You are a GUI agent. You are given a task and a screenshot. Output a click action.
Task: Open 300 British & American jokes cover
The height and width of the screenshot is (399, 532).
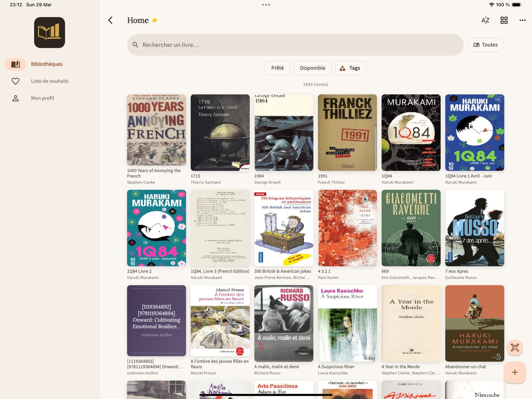(x=284, y=228)
